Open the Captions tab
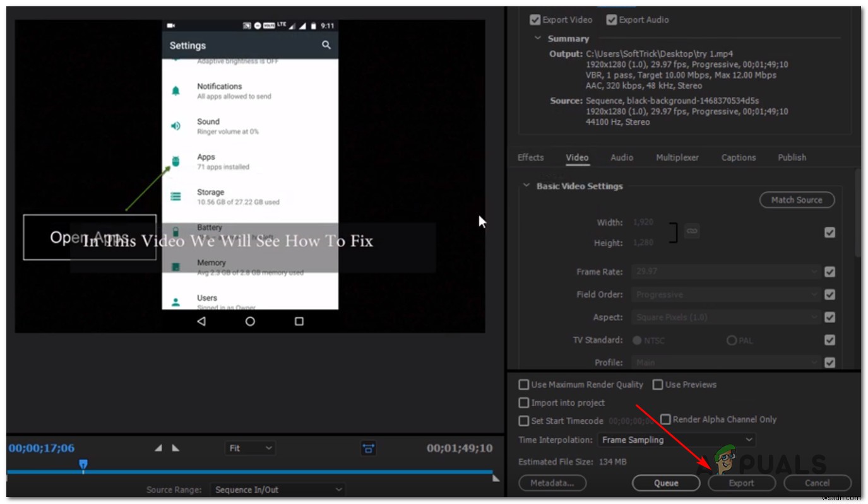868x504 pixels. [x=738, y=157]
